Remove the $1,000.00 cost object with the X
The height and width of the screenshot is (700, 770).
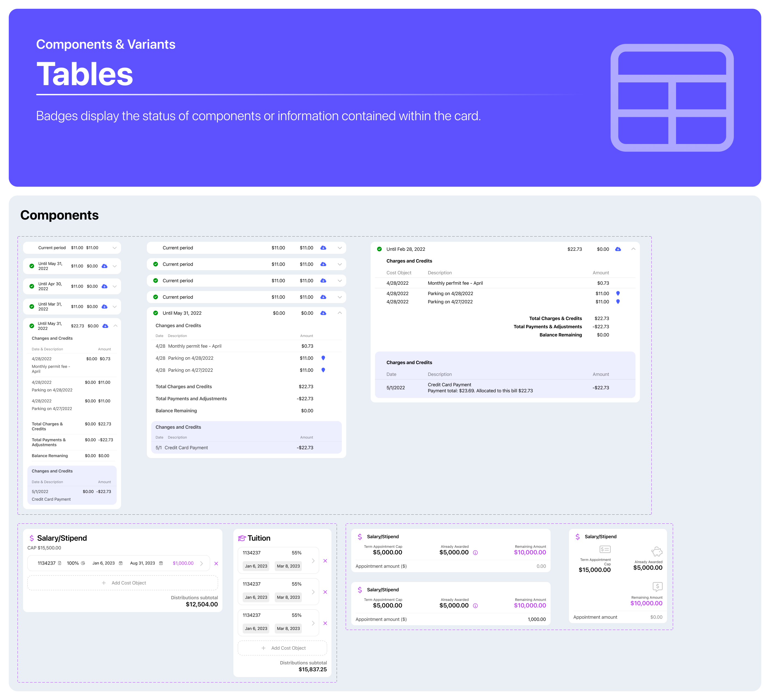pyautogui.click(x=216, y=563)
